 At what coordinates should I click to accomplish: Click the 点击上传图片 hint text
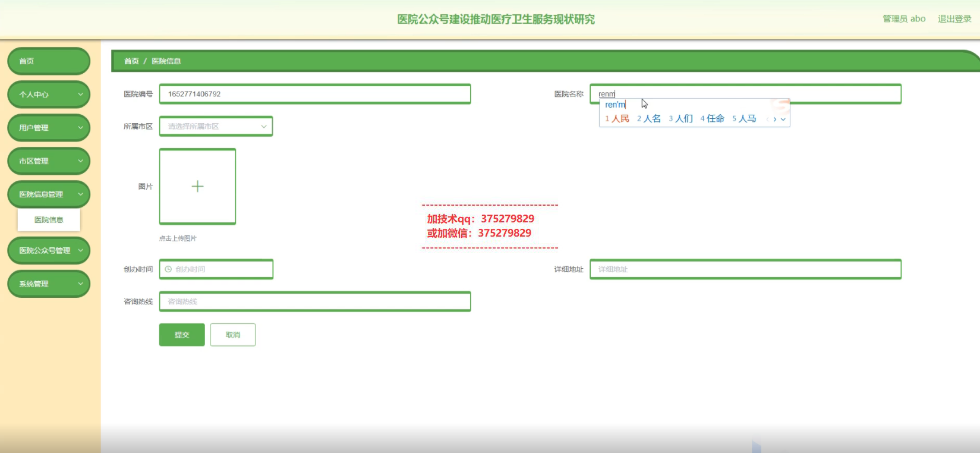178,238
